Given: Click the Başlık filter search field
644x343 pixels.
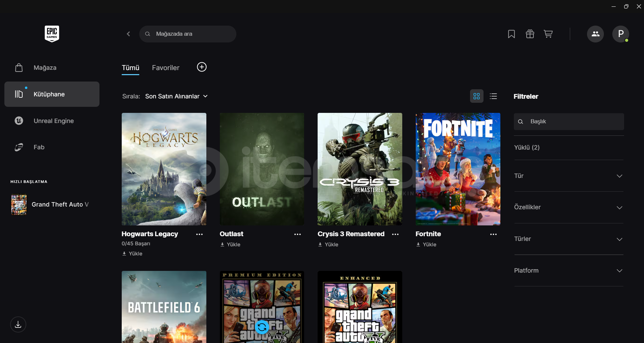Looking at the screenshot, I should [x=569, y=122].
